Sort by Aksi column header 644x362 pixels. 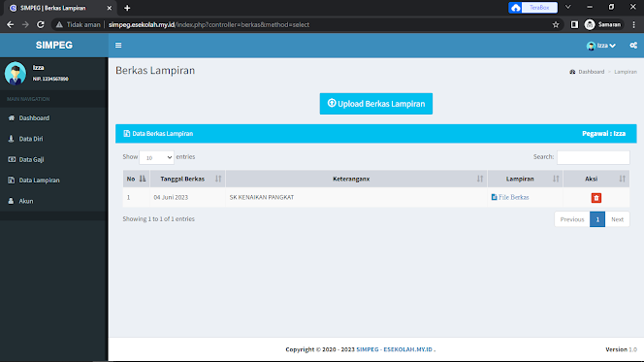point(596,179)
